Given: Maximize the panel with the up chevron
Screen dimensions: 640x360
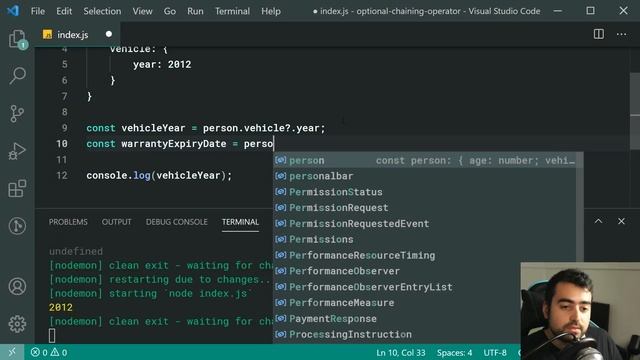Looking at the screenshot, I should point(598,221).
